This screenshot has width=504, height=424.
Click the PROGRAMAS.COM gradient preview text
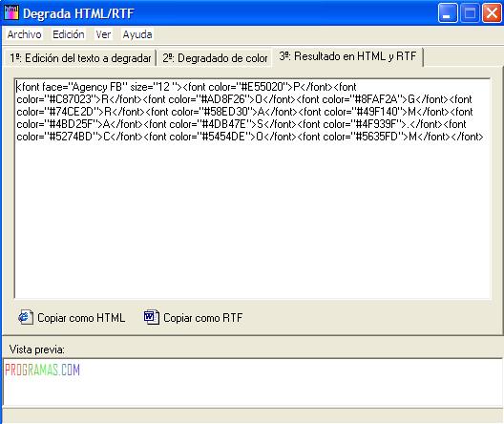(x=42, y=370)
